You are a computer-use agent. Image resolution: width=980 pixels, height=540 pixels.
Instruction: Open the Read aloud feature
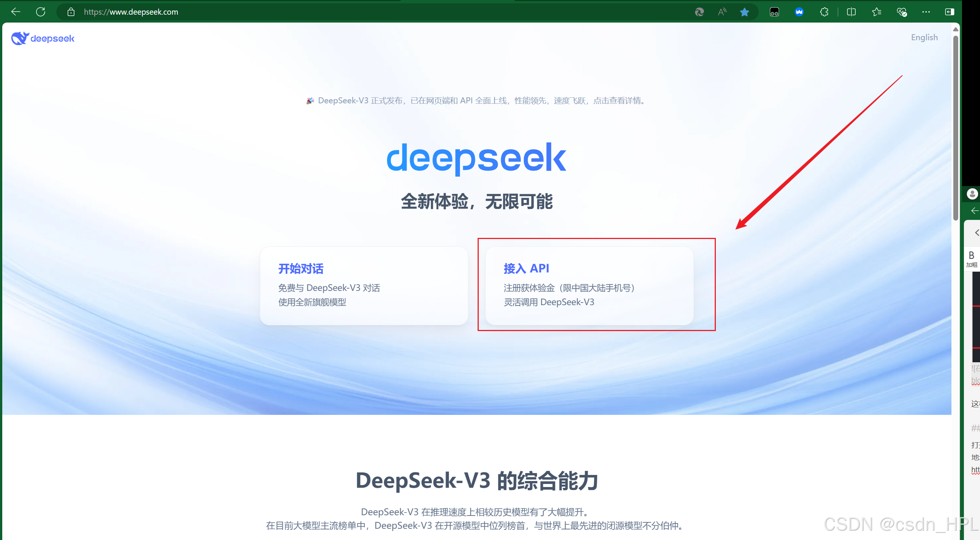point(723,12)
